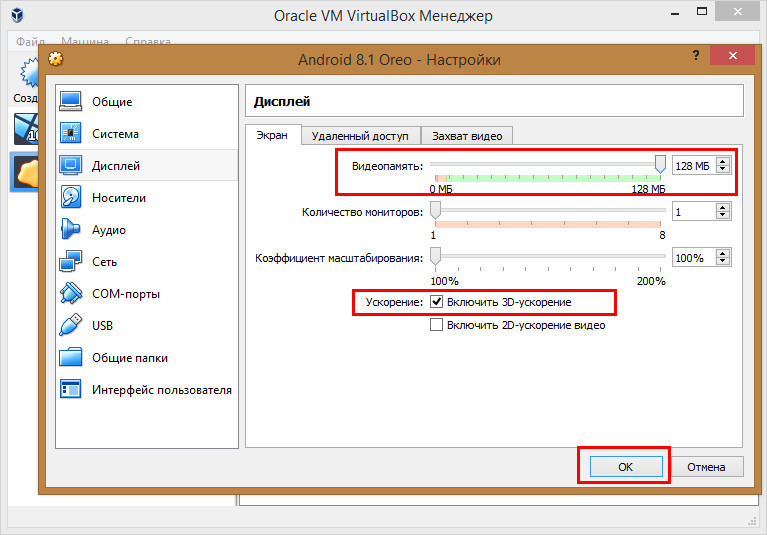Click the Создать toolbar icon in Manager window

29,73
